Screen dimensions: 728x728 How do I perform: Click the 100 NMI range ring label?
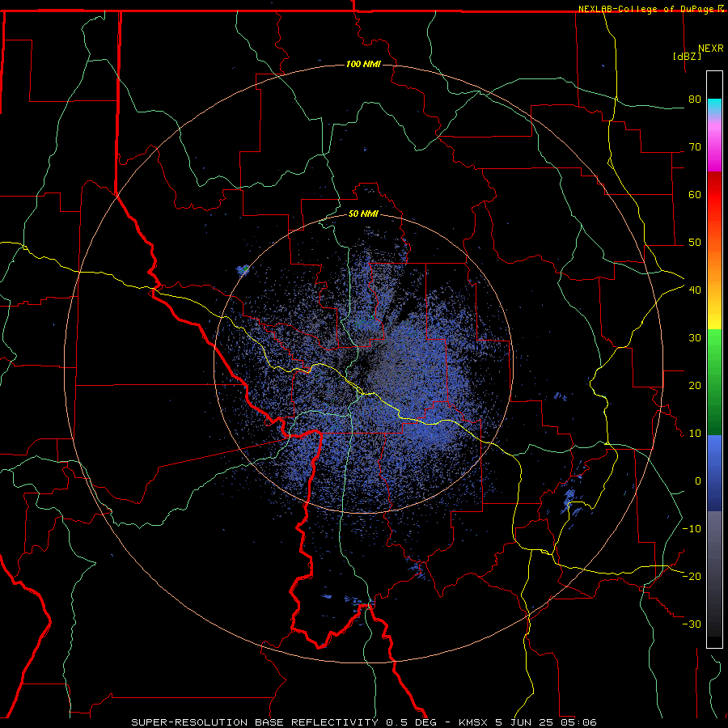(363, 64)
